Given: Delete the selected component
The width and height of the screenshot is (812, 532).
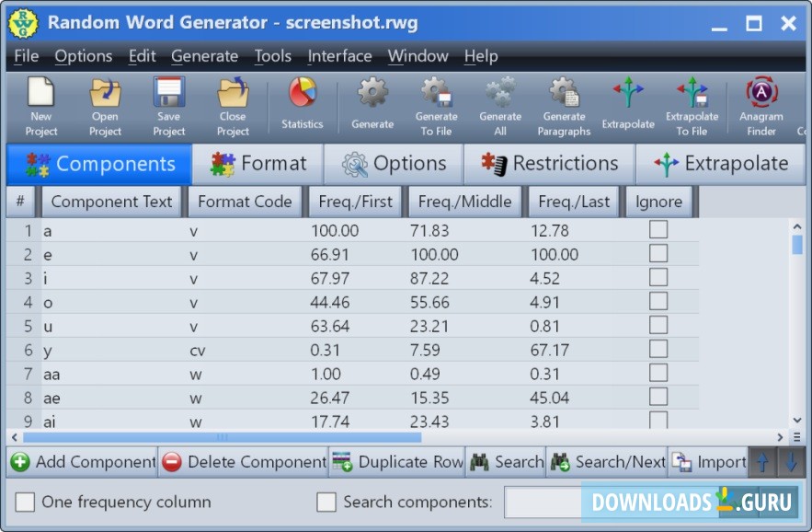Looking at the screenshot, I should tap(242, 461).
